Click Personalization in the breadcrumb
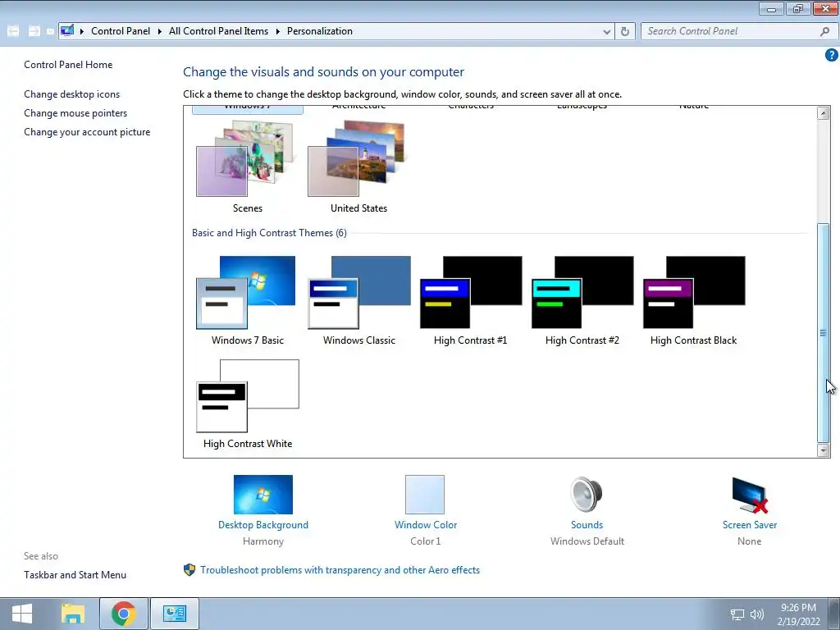840x630 pixels. coord(320,31)
